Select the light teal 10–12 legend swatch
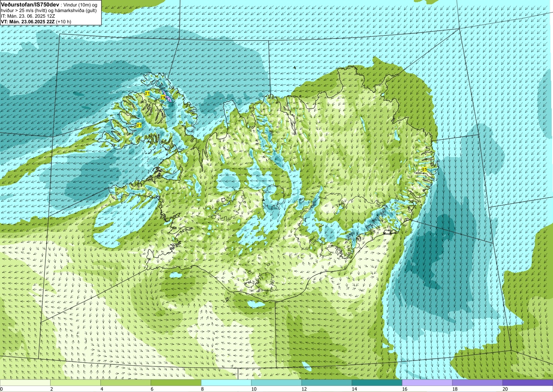 click(276, 383)
